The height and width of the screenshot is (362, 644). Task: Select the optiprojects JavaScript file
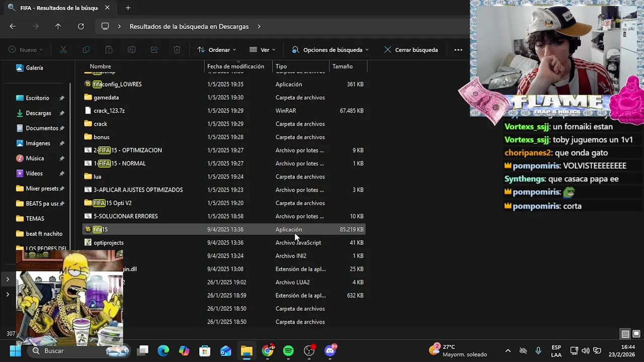pyautogui.click(x=224, y=242)
